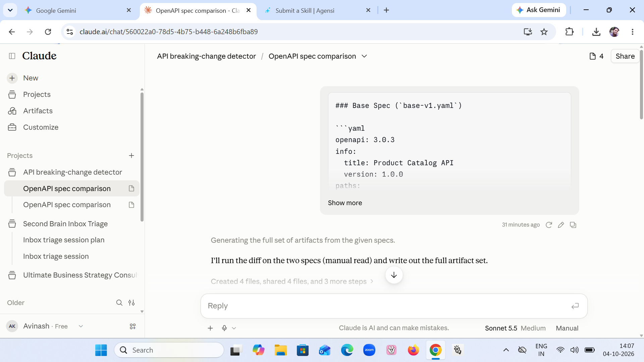Open Zoom from taskbar
Viewport: 644px width, 362px height.
tap(369, 350)
